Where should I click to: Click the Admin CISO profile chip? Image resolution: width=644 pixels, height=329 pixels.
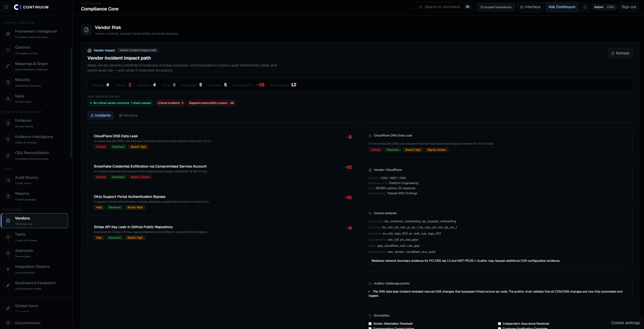[604, 7]
